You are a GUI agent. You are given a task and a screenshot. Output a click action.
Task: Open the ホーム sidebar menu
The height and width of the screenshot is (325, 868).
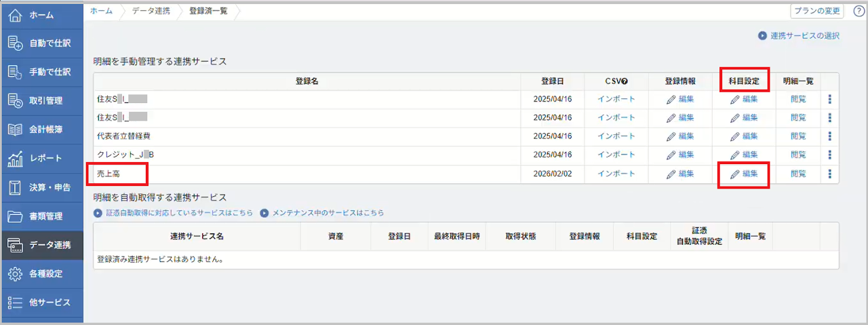point(41,14)
